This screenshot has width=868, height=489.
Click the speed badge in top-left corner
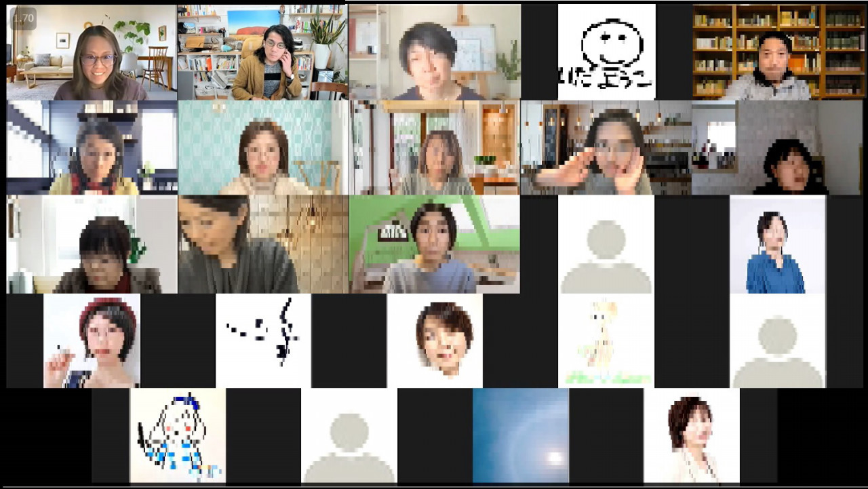pos(23,18)
